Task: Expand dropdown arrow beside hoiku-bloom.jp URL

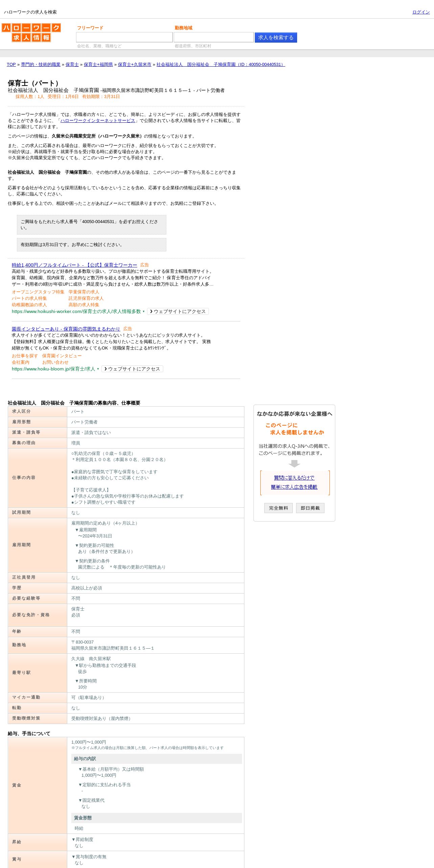Action: (98, 369)
